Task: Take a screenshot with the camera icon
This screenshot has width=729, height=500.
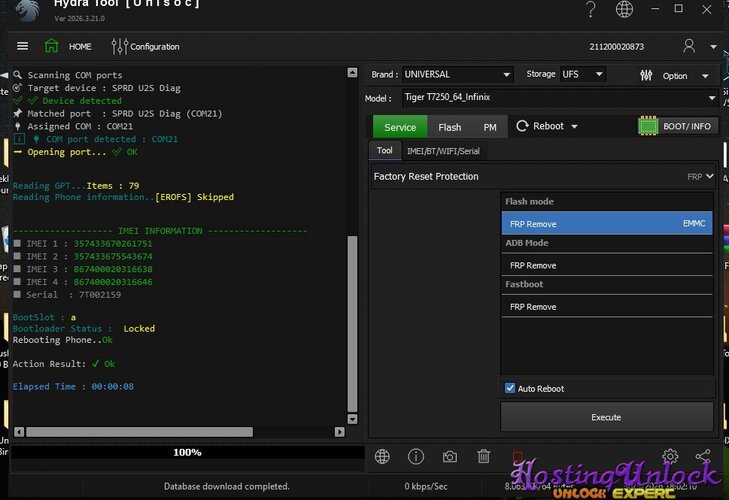Action: [450, 457]
